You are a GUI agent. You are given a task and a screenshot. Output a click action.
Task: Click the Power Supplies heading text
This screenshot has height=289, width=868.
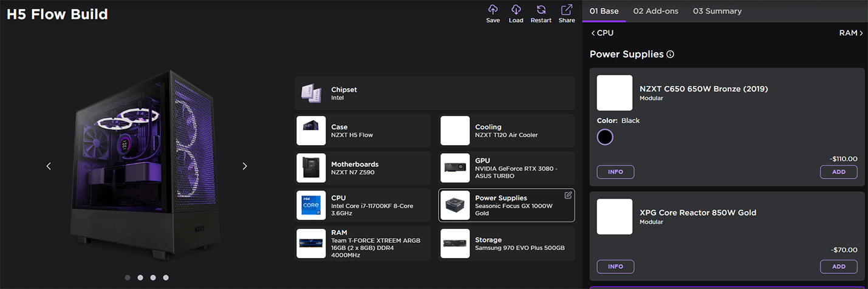click(626, 54)
